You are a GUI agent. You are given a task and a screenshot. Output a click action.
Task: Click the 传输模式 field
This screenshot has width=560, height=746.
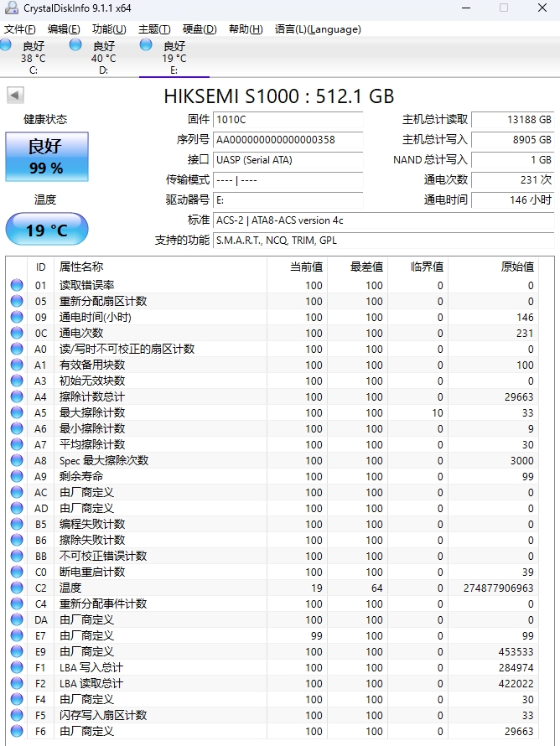pos(288,180)
